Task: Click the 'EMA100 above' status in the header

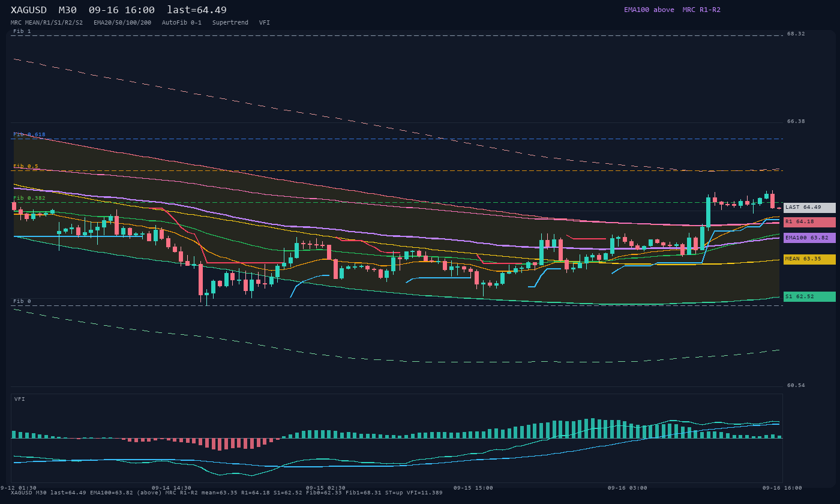Action: coord(649,10)
